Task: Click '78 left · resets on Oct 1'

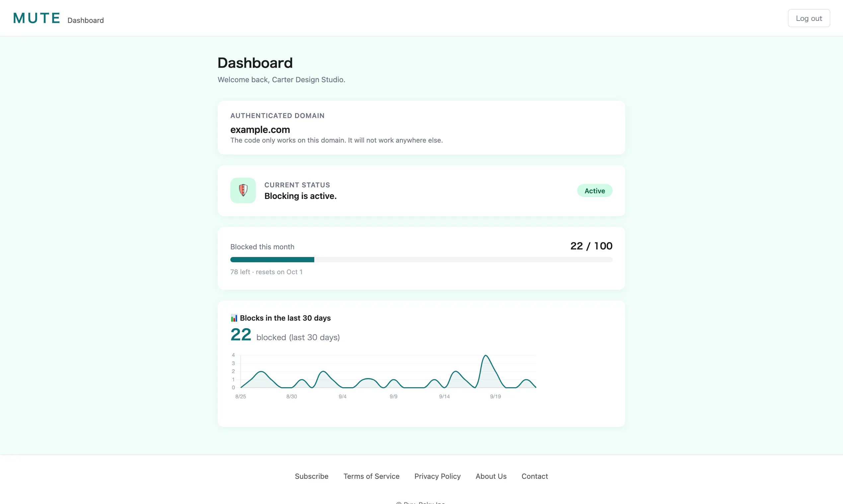Action: click(x=266, y=272)
